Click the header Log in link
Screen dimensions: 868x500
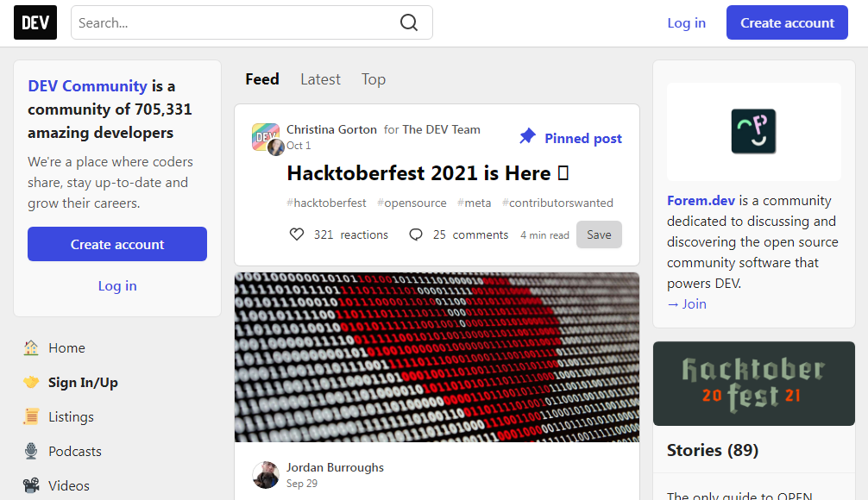point(687,22)
